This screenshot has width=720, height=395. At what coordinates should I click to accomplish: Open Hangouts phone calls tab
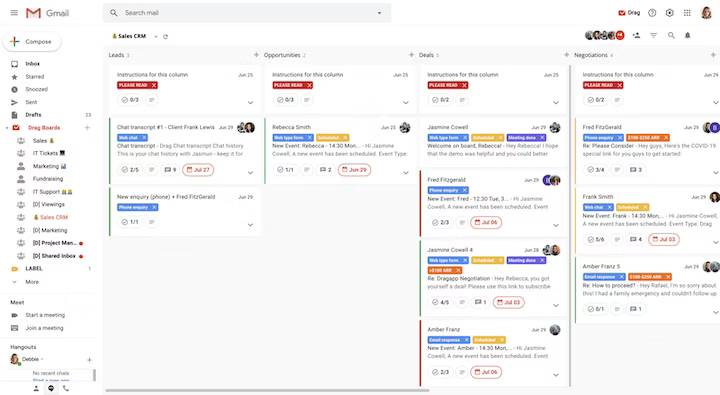(x=66, y=388)
